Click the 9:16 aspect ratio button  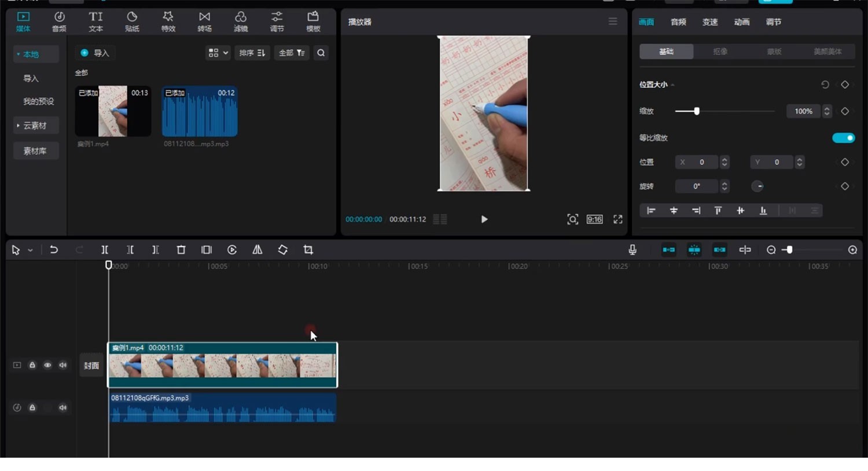(x=595, y=219)
